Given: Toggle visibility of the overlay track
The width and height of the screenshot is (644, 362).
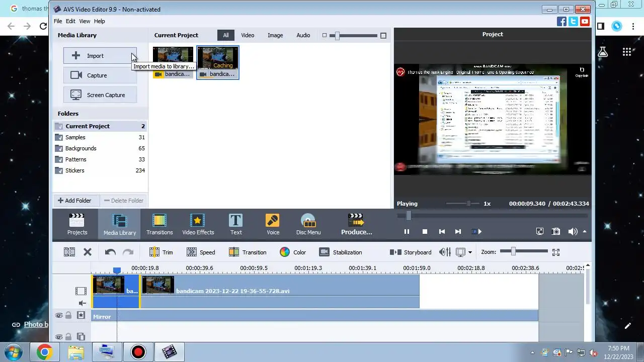Looking at the screenshot, I should 59,337.
